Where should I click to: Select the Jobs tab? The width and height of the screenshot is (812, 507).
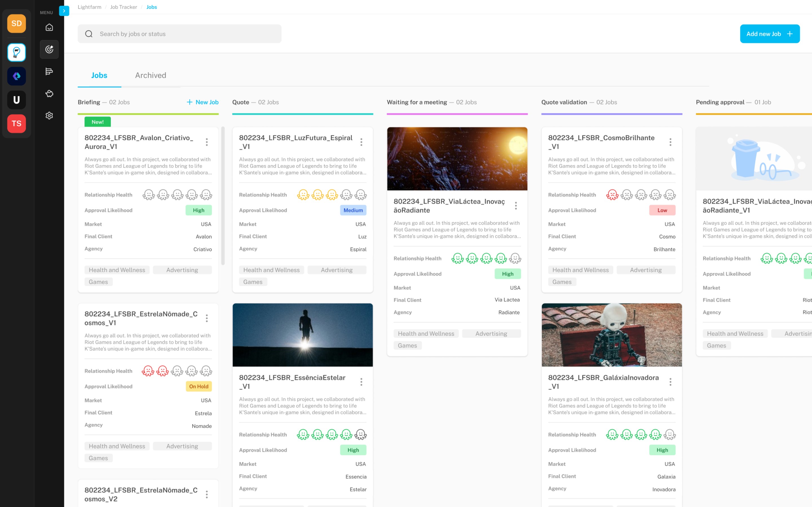tap(99, 75)
